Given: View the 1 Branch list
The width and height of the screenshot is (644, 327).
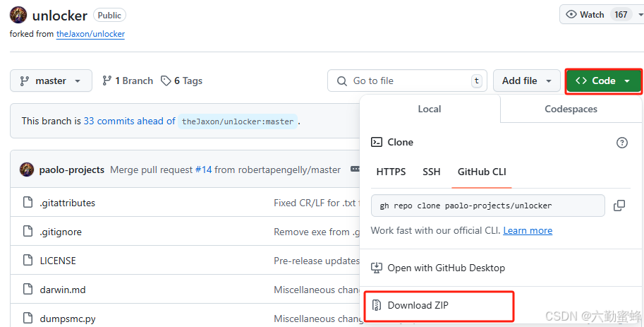Looking at the screenshot, I should coord(128,81).
